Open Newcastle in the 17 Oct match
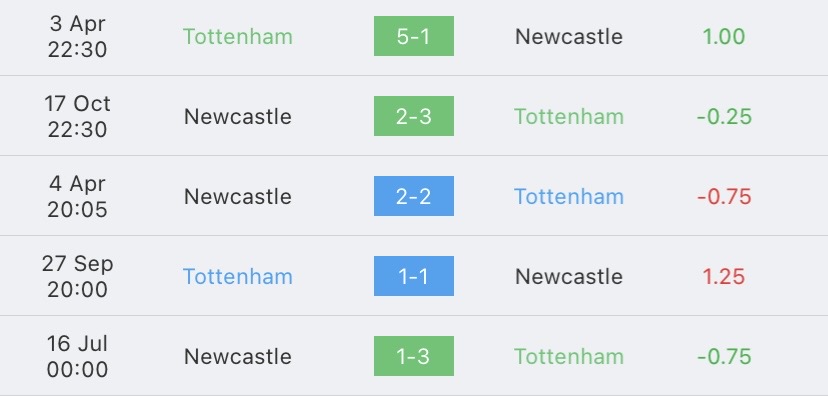This screenshot has height=396, width=828. tap(238, 117)
